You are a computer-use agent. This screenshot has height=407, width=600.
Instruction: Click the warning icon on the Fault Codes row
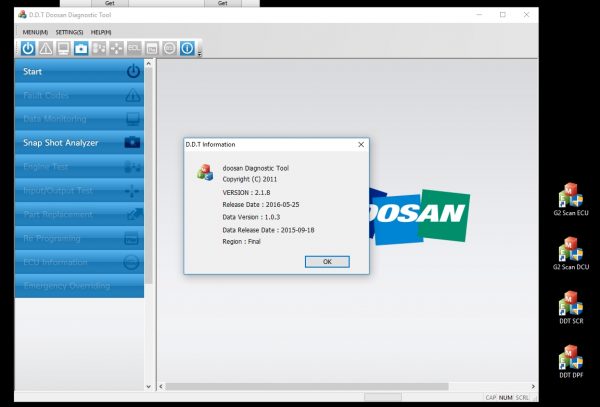pos(132,95)
